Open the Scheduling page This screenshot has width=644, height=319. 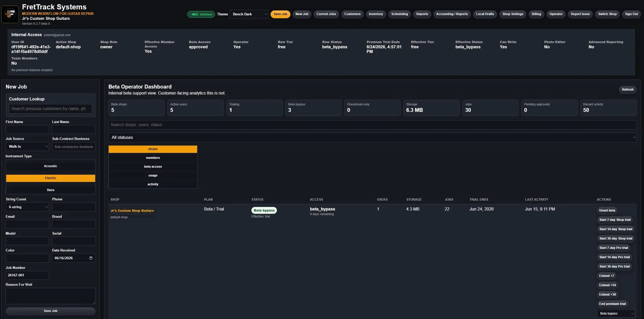[399, 14]
